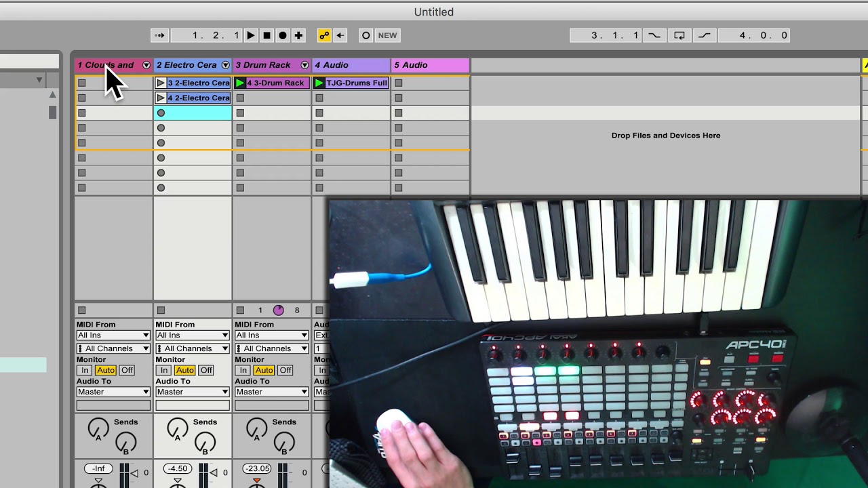The height and width of the screenshot is (488, 868).
Task: Select the 5 Audio track header
Action: (x=431, y=65)
